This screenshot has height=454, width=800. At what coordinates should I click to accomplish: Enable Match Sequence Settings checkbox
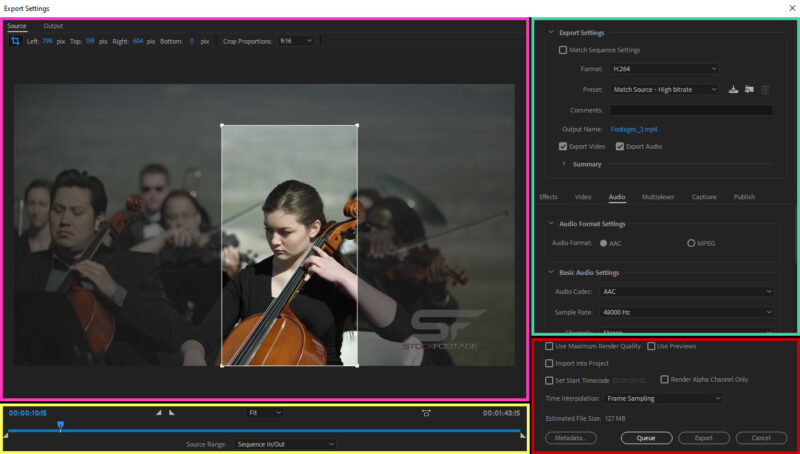click(563, 50)
